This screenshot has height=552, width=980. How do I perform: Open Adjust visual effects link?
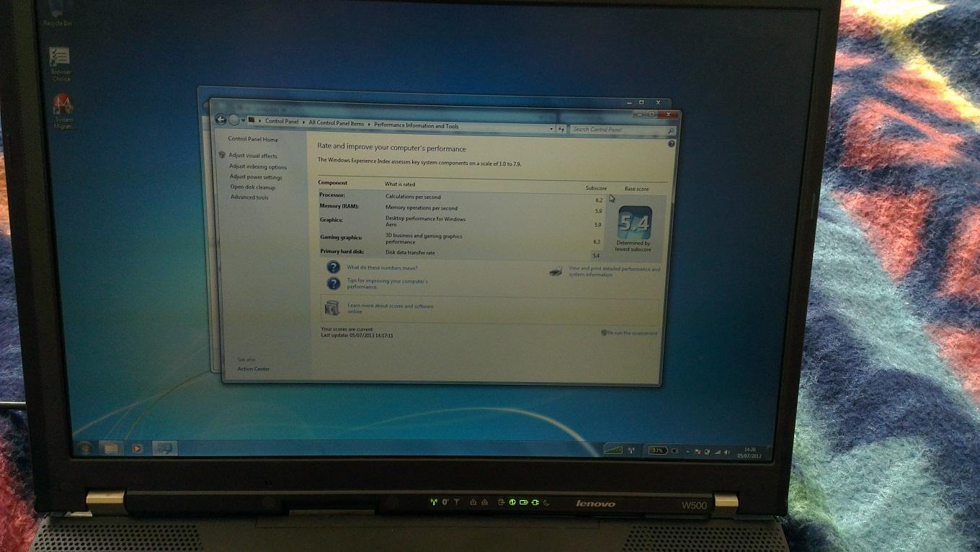[253, 156]
